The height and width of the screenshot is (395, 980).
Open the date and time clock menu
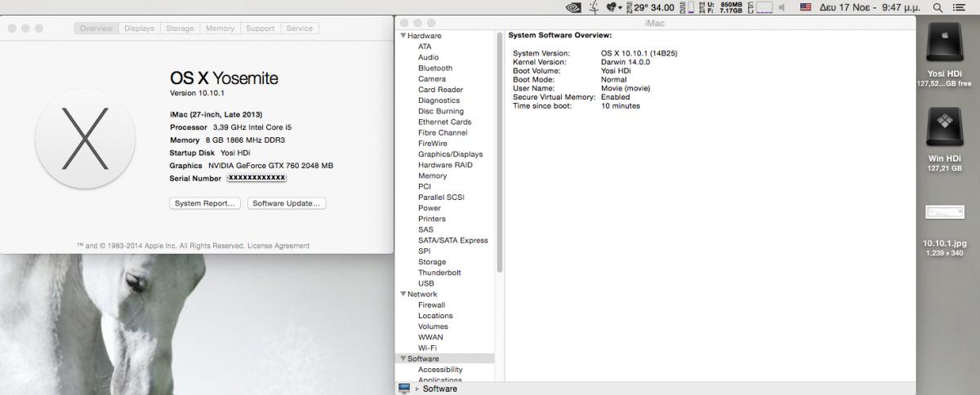point(870,7)
